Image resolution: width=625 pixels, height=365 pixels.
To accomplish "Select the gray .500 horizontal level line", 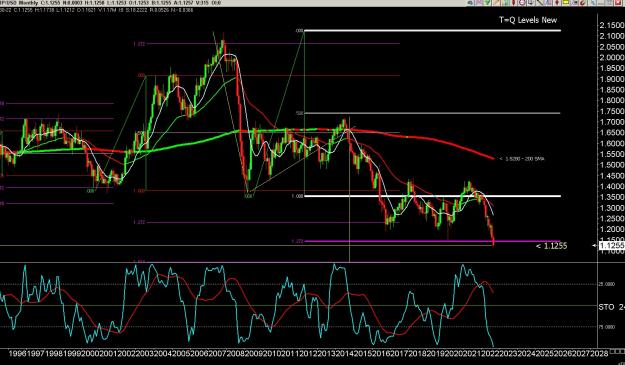I will tap(432, 113).
